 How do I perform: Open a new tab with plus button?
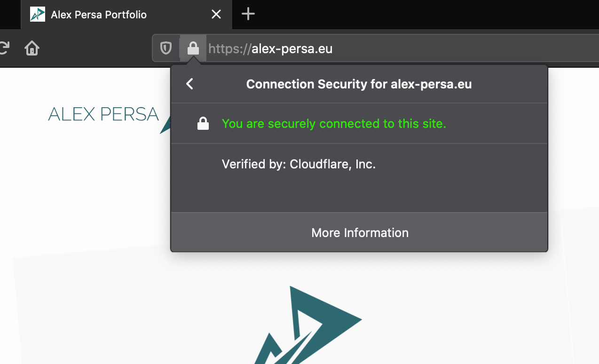tap(248, 14)
